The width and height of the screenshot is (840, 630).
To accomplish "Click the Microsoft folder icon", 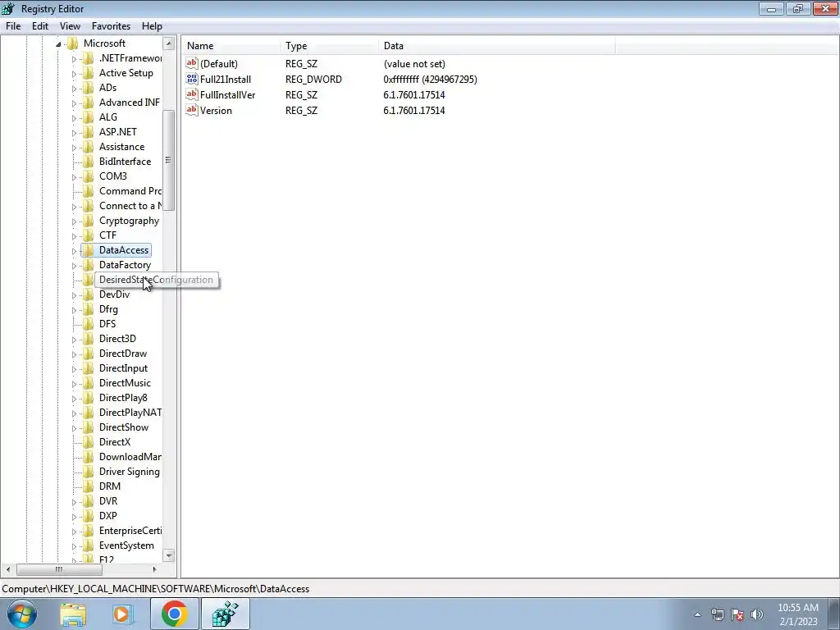I will 72,43.
